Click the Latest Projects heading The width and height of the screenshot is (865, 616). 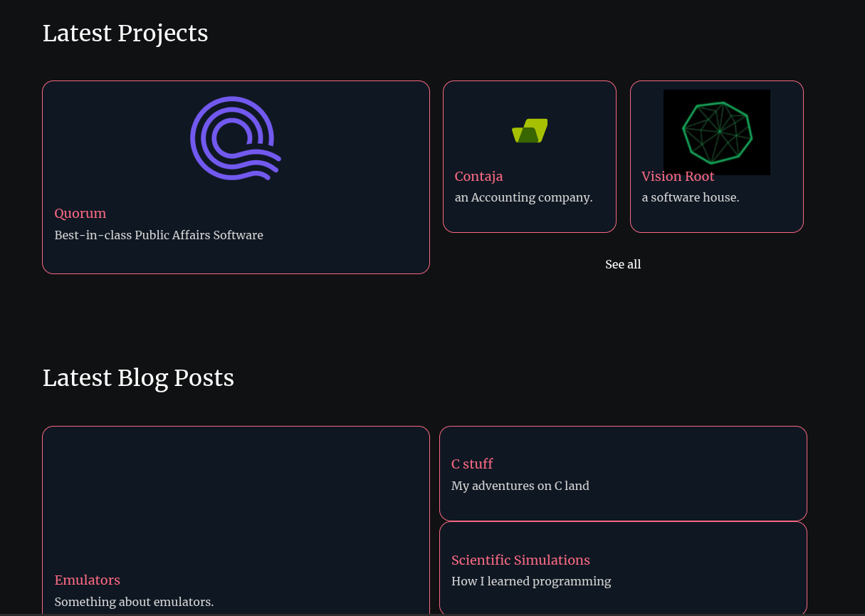point(125,33)
